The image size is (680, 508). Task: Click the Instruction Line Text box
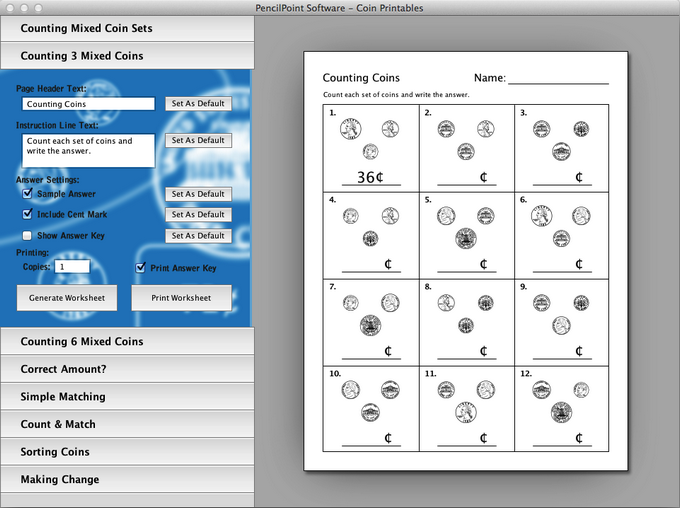pos(88,150)
